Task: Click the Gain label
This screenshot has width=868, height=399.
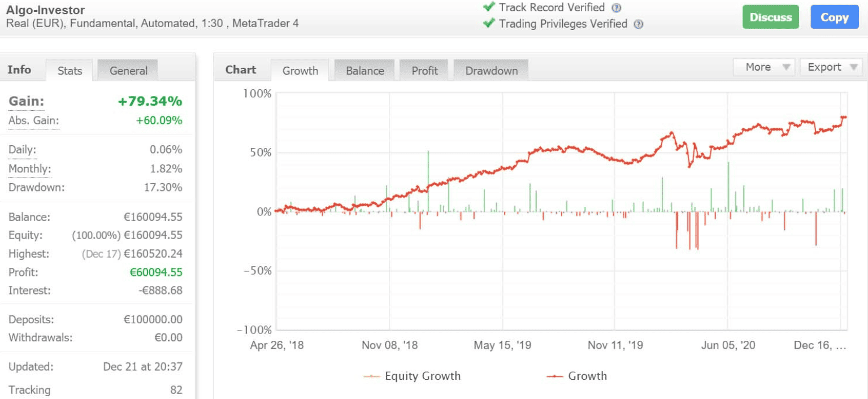Action: (26, 102)
